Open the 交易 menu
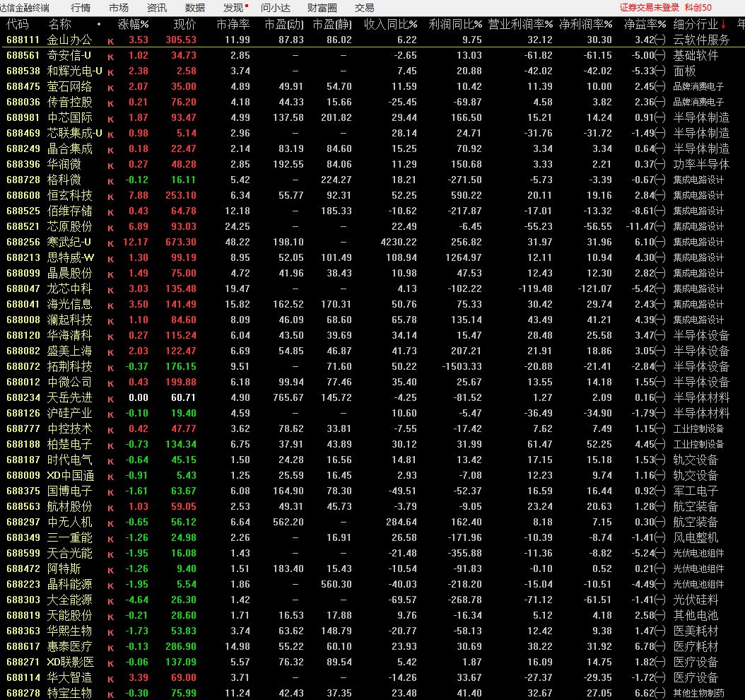This screenshot has height=700, width=745. [365, 8]
